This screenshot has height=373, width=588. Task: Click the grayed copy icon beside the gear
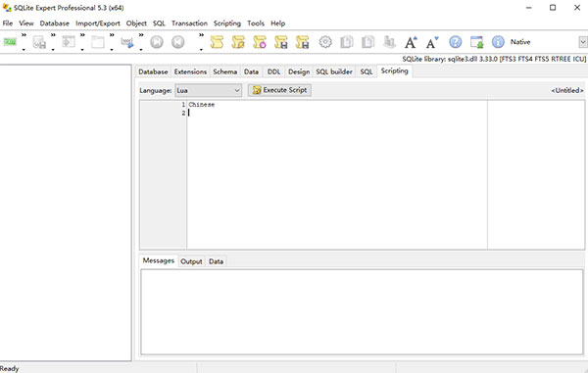click(347, 42)
